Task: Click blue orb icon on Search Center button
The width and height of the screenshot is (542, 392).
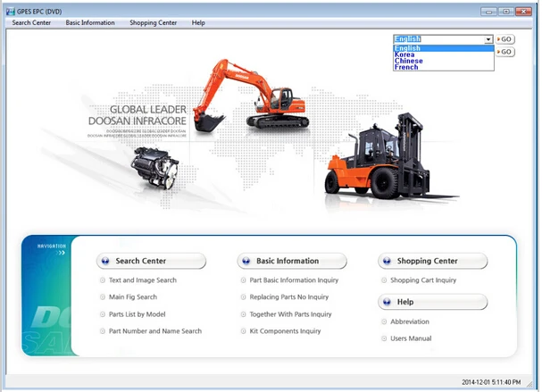Action: click(105, 261)
